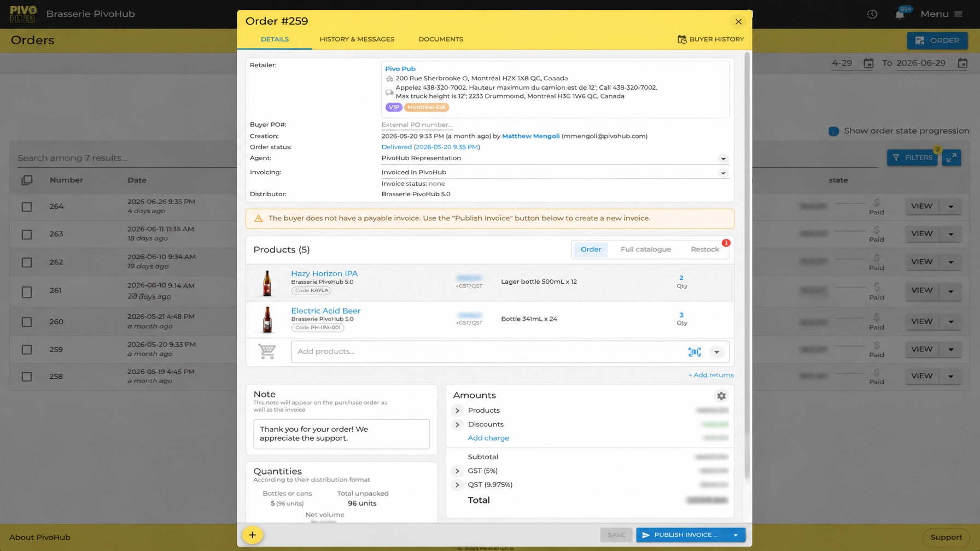
Task: Select the Full catalogue tab
Action: pos(645,249)
